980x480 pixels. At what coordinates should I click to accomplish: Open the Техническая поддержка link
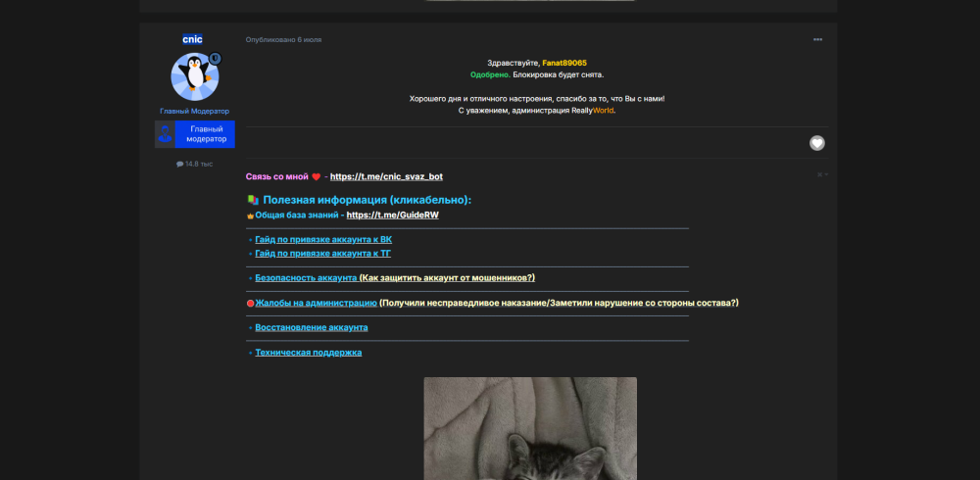click(x=308, y=353)
